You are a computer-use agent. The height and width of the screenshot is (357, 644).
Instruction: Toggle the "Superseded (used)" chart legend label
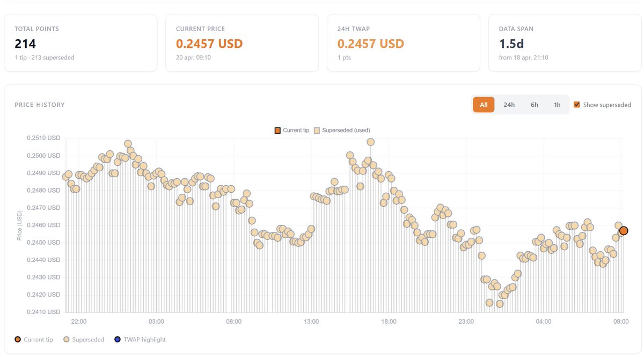(x=346, y=130)
